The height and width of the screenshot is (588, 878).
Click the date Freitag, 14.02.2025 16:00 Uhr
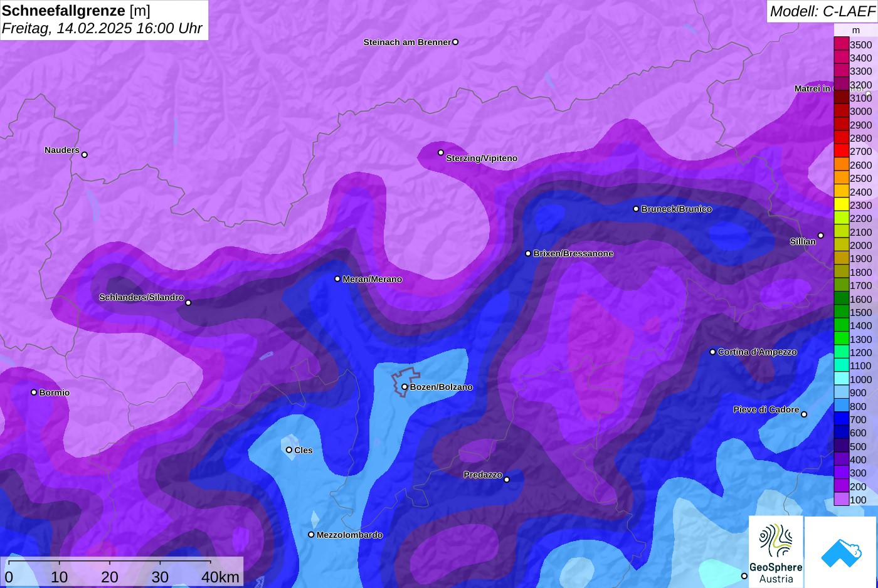(x=102, y=28)
